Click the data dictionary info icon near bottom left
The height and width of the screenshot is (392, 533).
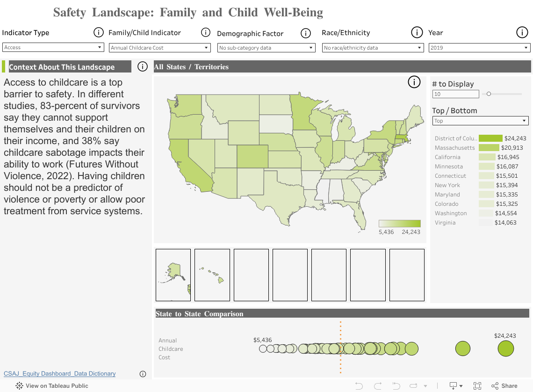143,374
